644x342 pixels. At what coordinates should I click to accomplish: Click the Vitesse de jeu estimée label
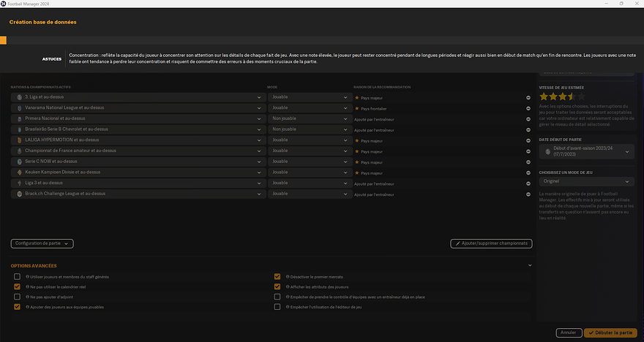click(x=561, y=88)
